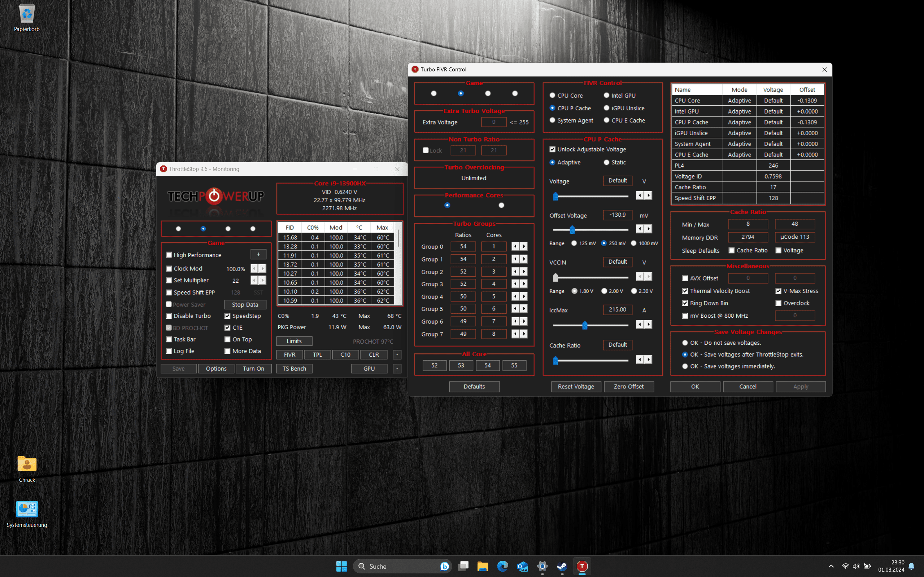This screenshot has width=924, height=577.
Task: Open File Explorer from the taskbar
Action: point(483,566)
